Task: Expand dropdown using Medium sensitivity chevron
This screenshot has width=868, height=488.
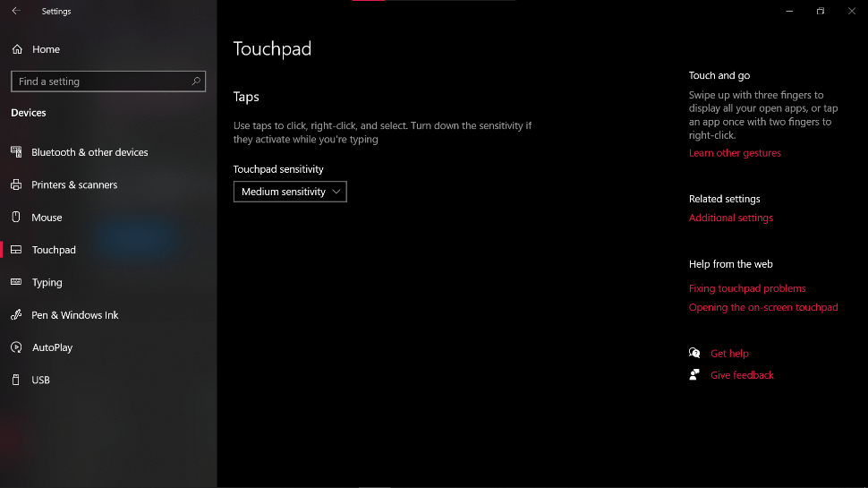Action: (x=336, y=192)
